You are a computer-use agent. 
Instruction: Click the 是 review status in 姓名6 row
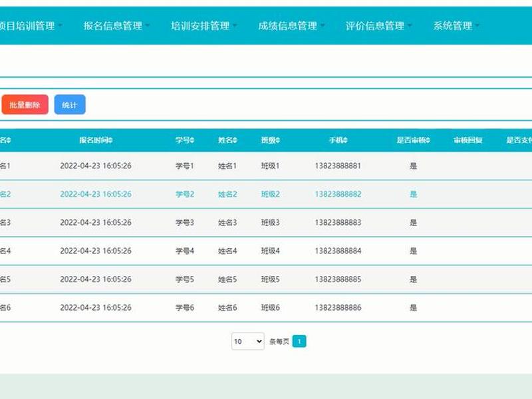point(413,308)
